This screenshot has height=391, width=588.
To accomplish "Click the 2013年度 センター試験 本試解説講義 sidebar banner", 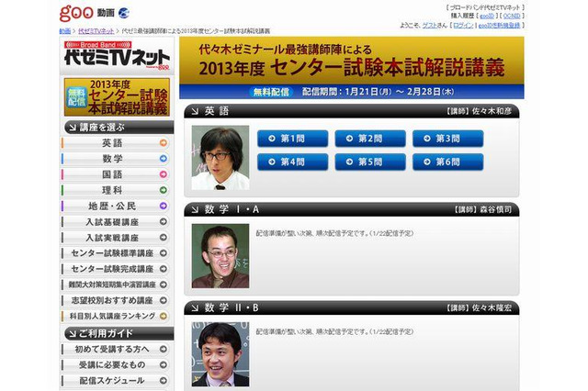I will (117, 97).
